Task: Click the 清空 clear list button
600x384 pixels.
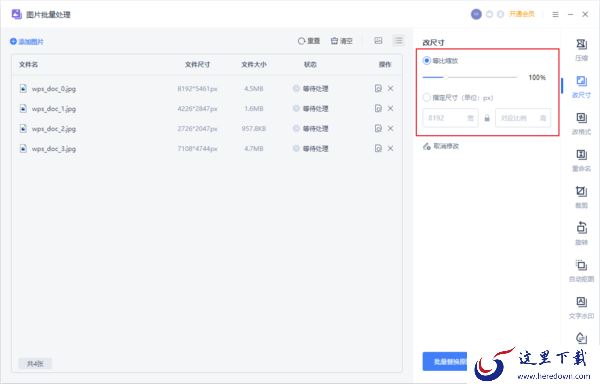Action: point(341,41)
